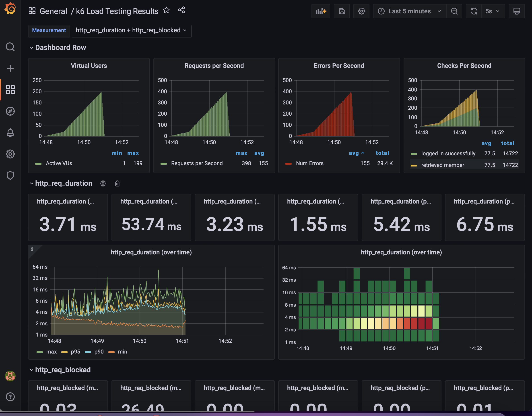Open dashboard settings gear in top bar
The height and width of the screenshot is (416, 532).
click(361, 11)
